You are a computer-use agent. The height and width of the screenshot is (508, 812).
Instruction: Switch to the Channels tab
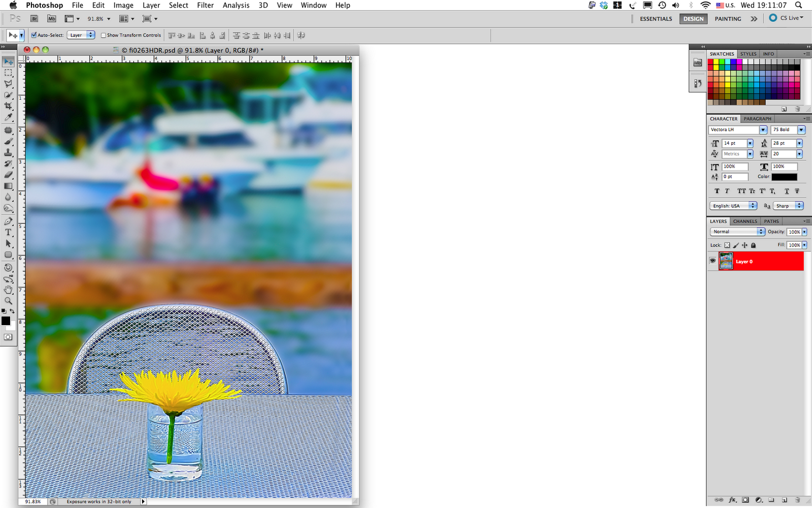(x=745, y=221)
